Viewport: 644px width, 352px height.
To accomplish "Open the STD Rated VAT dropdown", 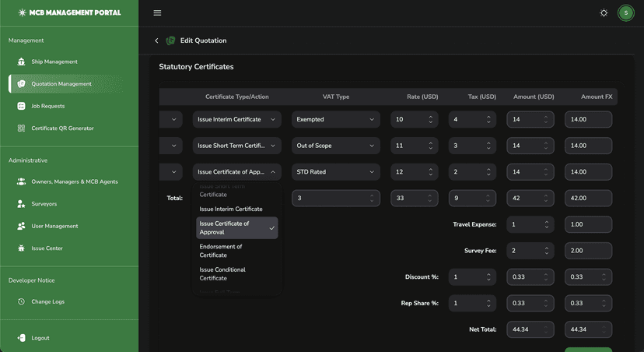I will coord(336,172).
